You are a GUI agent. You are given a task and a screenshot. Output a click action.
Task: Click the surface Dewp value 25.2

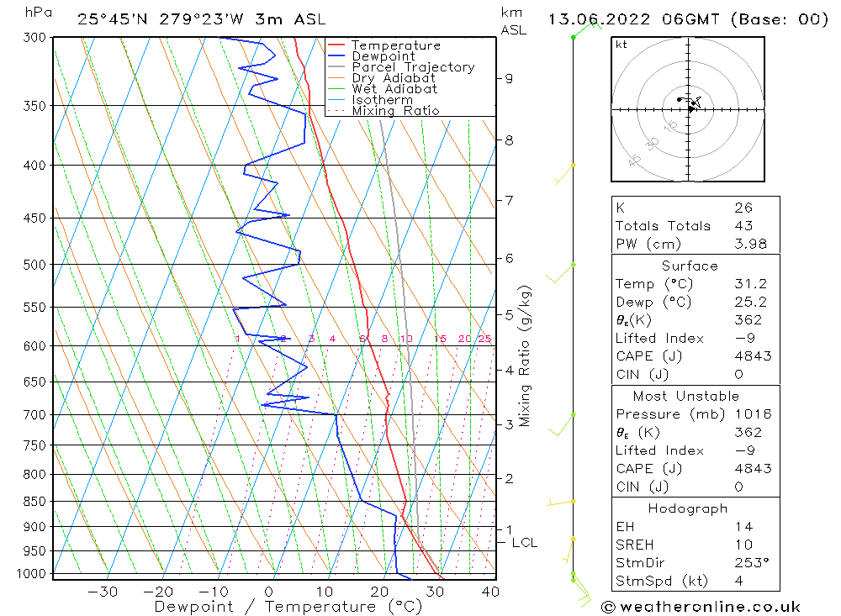[x=751, y=303]
